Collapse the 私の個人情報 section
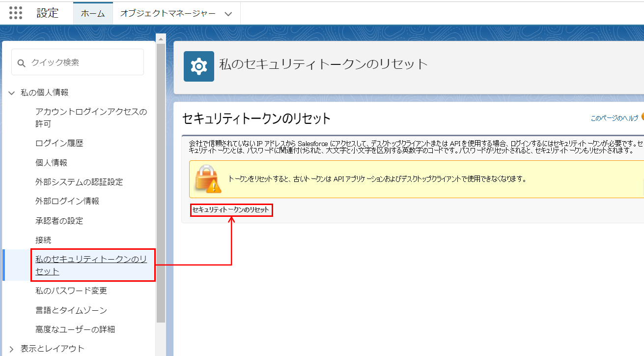 [11, 92]
